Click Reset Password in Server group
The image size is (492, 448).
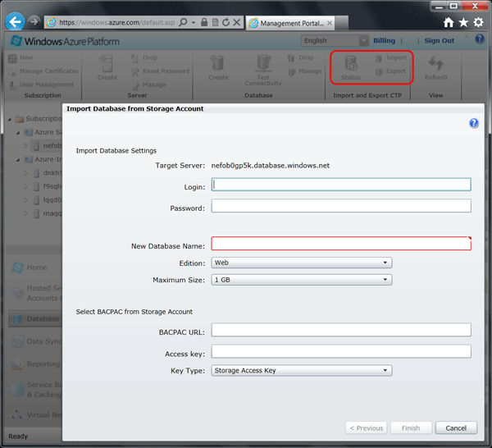tap(160, 71)
